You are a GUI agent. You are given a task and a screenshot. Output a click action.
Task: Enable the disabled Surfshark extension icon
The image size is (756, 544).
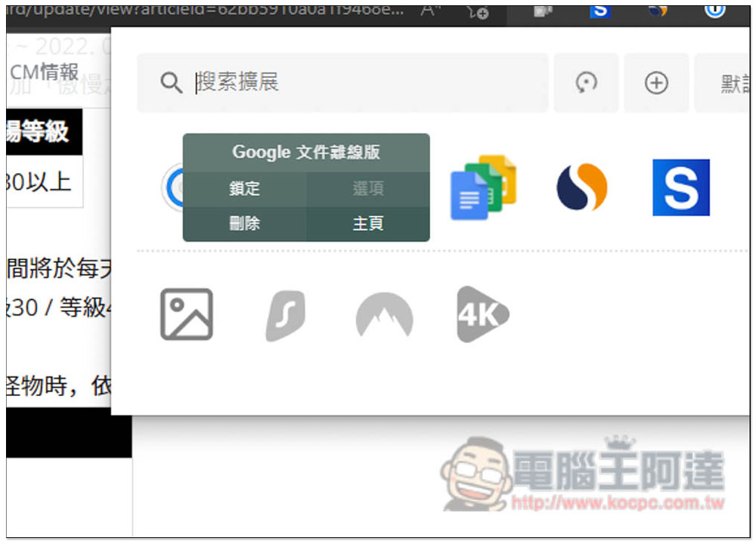(286, 316)
